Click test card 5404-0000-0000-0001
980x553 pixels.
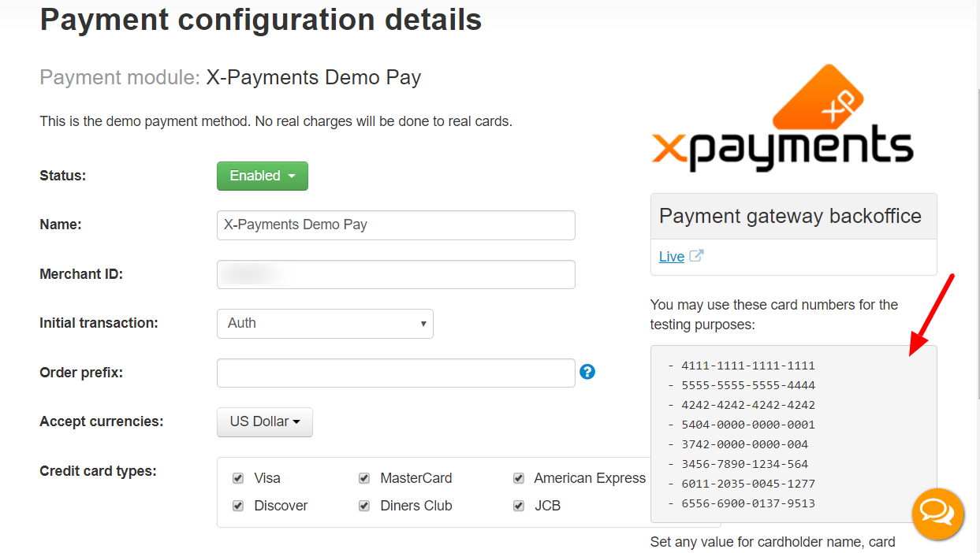[x=748, y=425]
